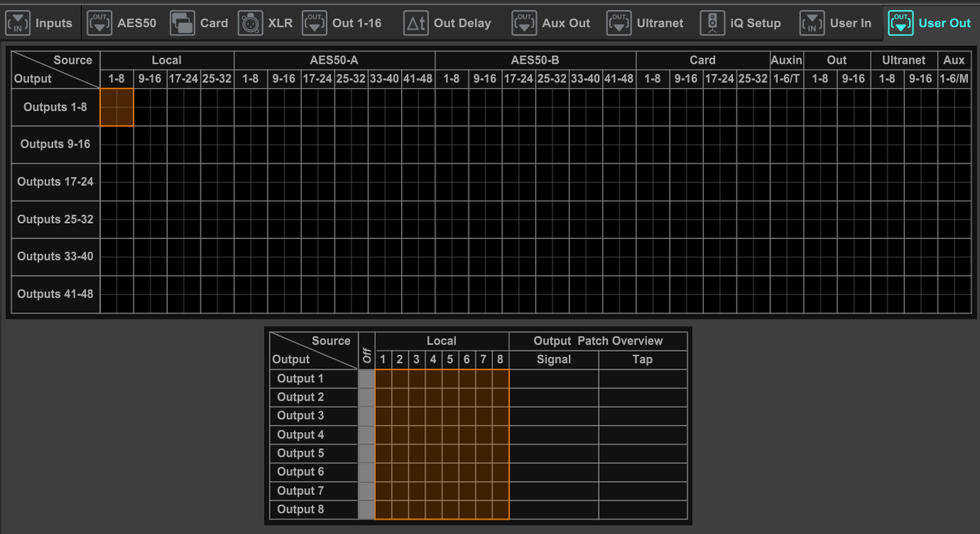
Task: Select the Card icon tab
Action: click(198, 23)
